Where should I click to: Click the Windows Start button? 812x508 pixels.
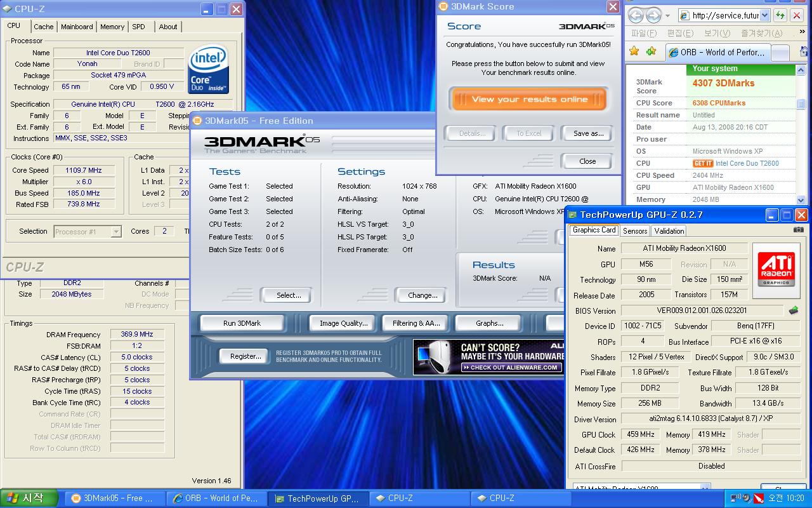tap(29, 498)
